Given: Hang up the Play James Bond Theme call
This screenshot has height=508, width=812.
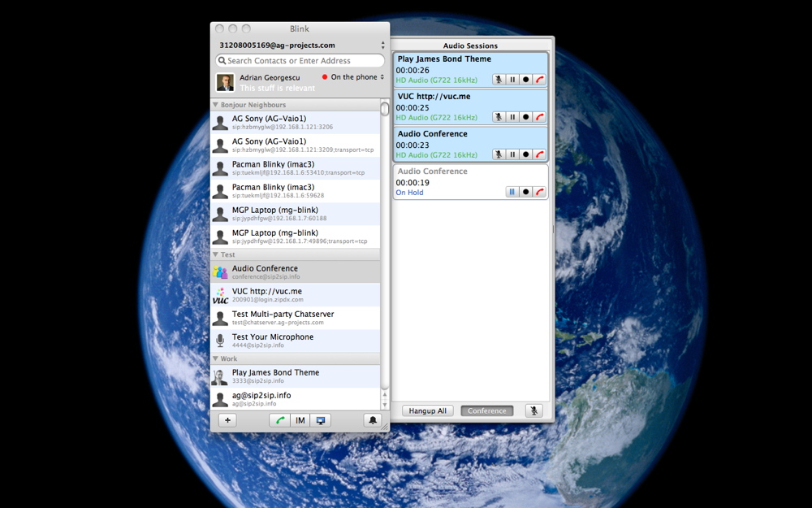Looking at the screenshot, I should pyautogui.click(x=540, y=80).
